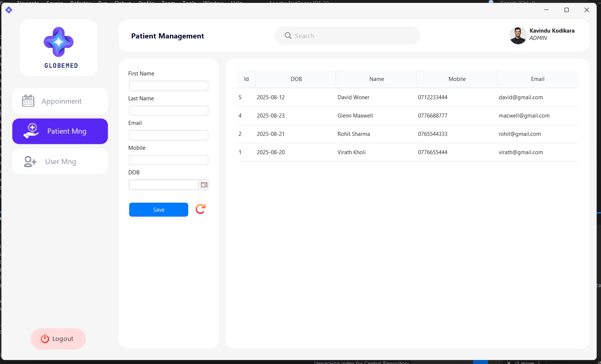Minimize the GlobeMed window
The width and height of the screenshot is (601, 364).
point(546,10)
